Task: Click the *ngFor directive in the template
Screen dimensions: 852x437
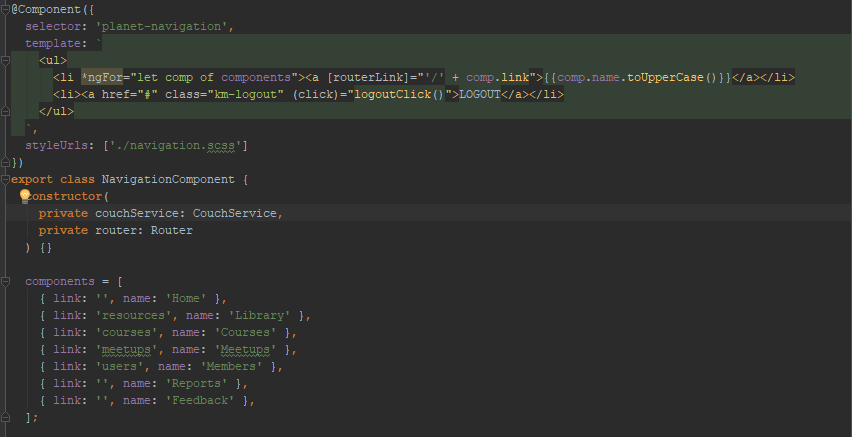Action: 102,77
